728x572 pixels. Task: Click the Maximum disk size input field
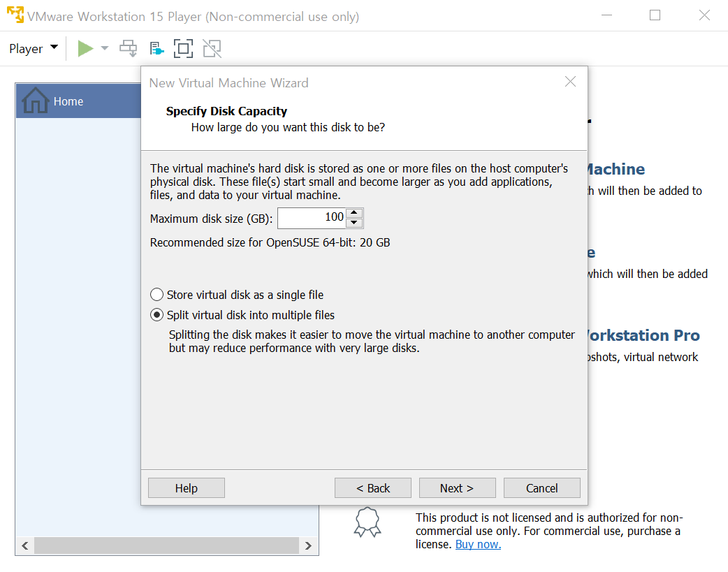click(x=312, y=218)
